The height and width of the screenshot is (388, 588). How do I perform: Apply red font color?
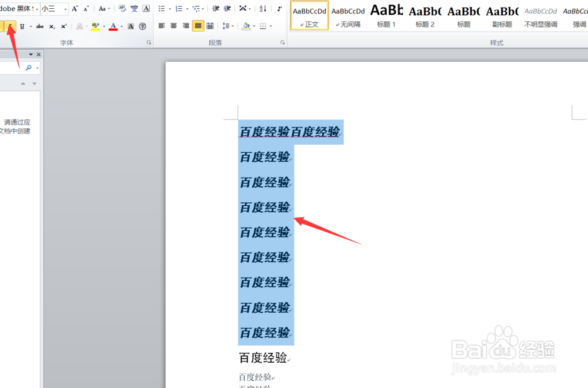click(x=113, y=26)
